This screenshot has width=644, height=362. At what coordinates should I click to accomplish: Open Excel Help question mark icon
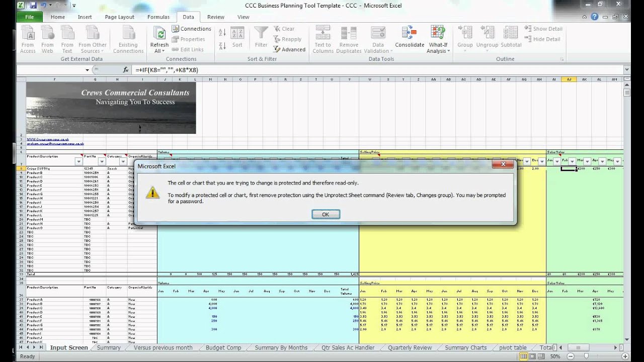pos(595,17)
